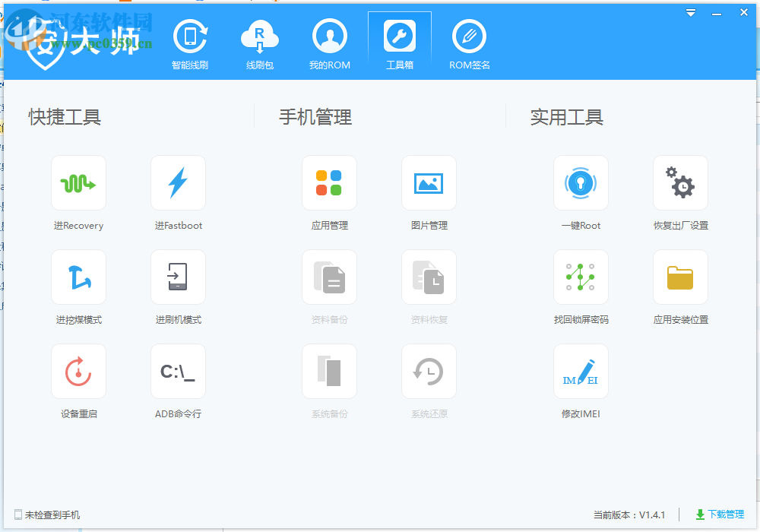
Task: Enter 挖煤模式 mode
Action: click(x=78, y=277)
